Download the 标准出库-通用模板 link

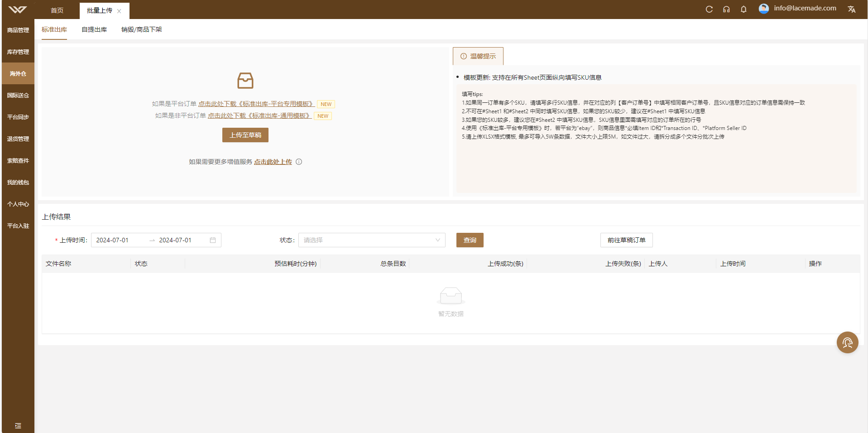point(259,115)
